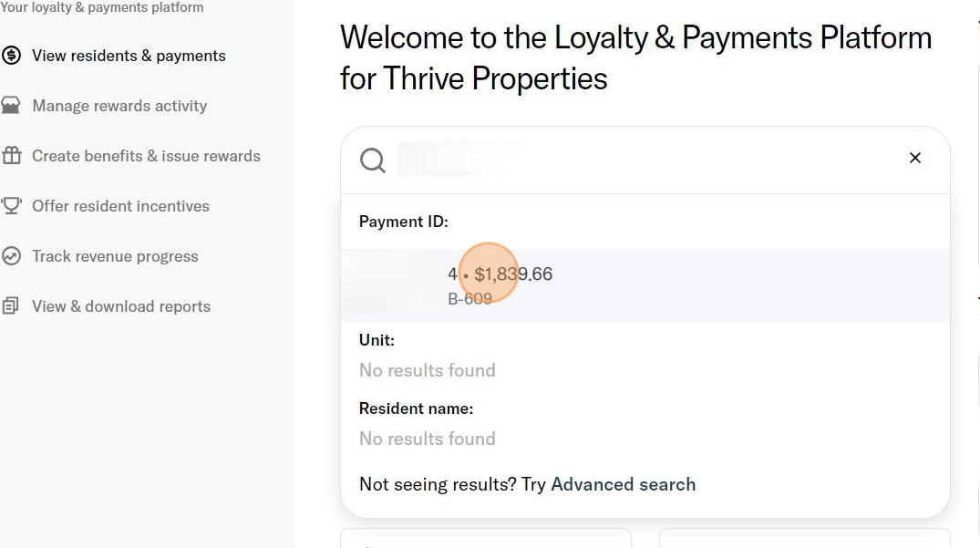The height and width of the screenshot is (548, 980).
Task: Click the documents icon for reports
Action: tap(12, 306)
